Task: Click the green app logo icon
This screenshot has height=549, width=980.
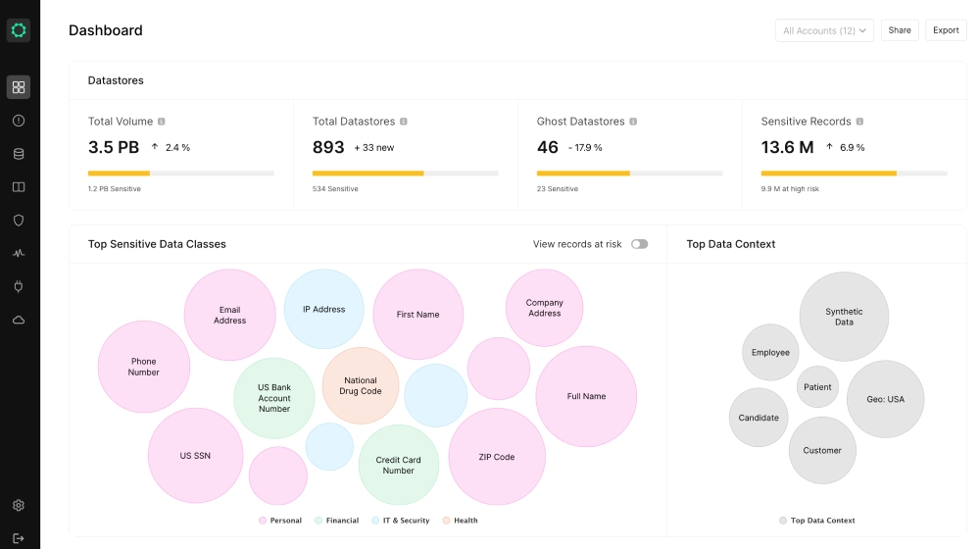Action: coord(19,30)
